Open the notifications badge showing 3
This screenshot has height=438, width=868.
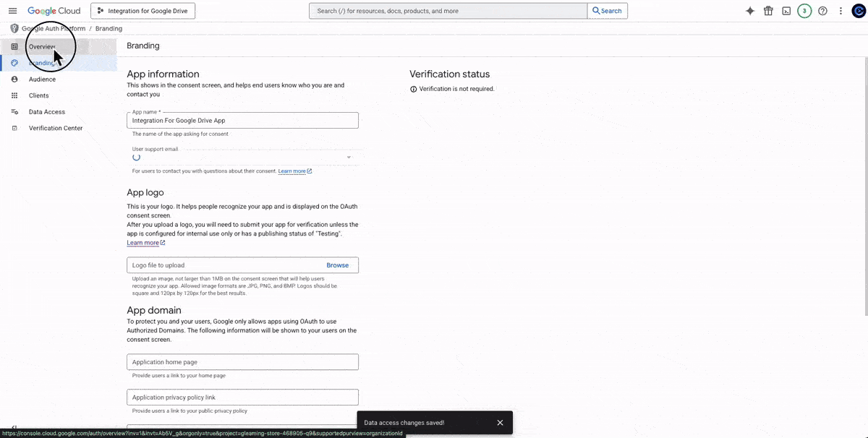pos(804,11)
